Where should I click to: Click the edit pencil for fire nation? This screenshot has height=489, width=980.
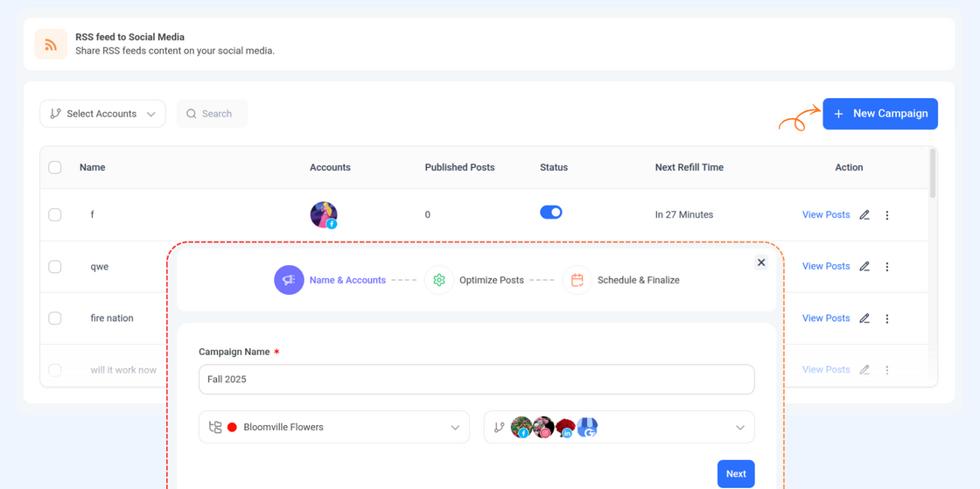(864, 318)
